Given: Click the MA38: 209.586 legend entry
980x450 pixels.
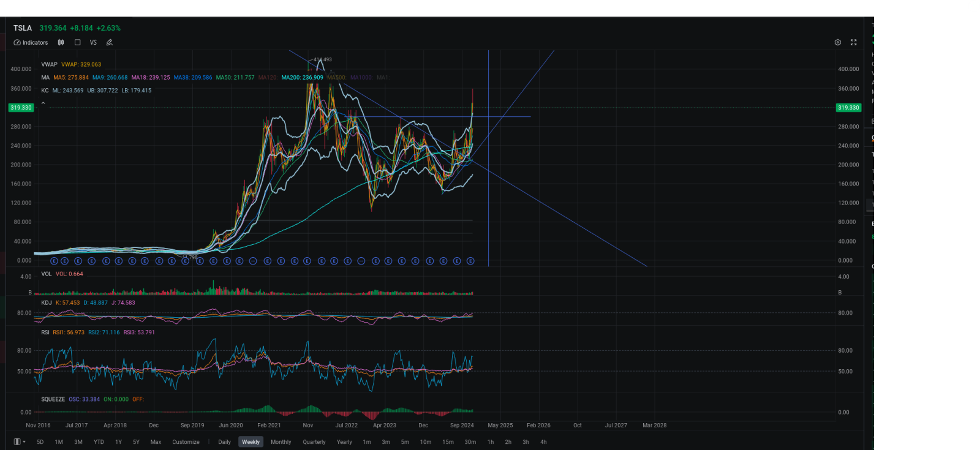Looking at the screenshot, I should tap(193, 78).
